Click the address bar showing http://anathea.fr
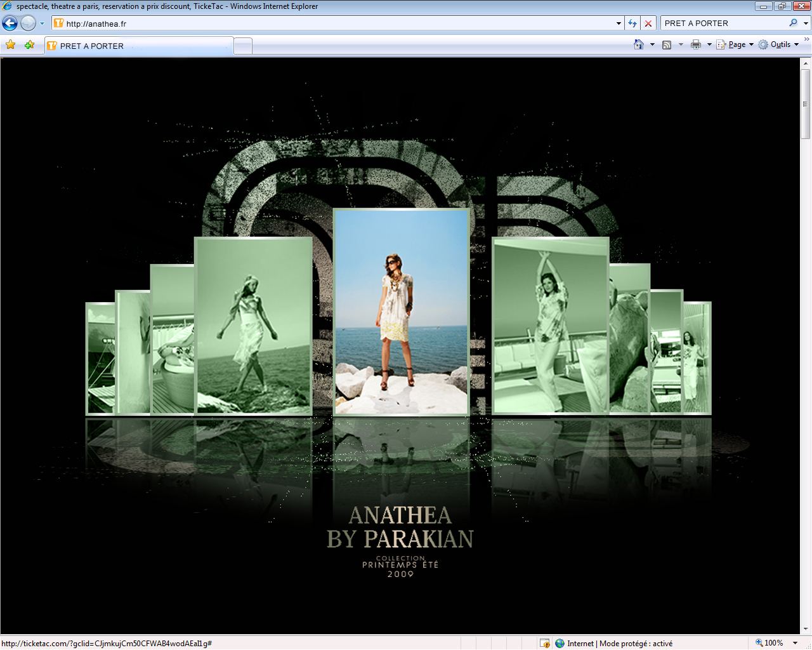The image size is (812, 650). point(333,23)
